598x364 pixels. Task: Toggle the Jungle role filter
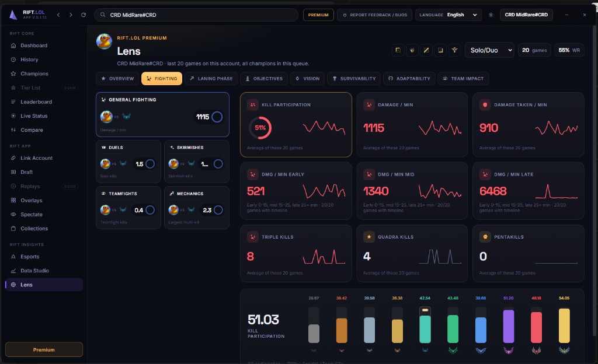tap(412, 50)
